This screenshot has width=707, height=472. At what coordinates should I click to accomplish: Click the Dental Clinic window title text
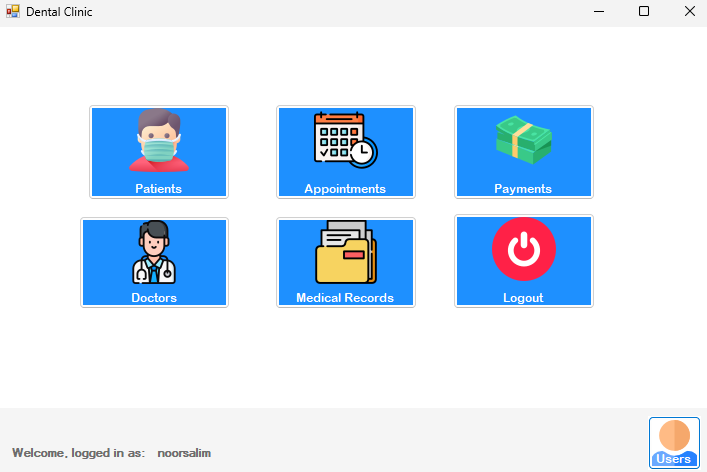pyautogui.click(x=59, y=12)
